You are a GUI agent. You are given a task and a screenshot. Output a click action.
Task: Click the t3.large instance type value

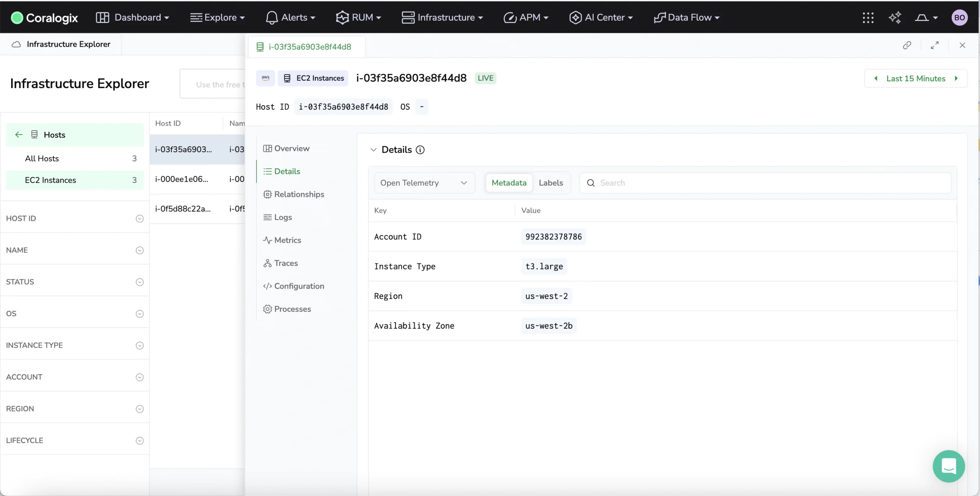[x=544, y=266]
